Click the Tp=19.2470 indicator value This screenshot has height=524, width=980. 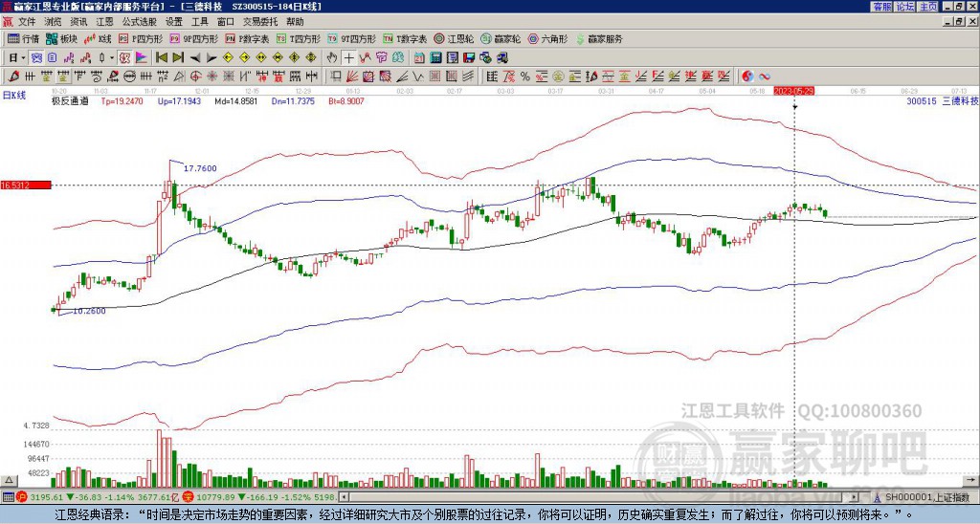[122, 100]
